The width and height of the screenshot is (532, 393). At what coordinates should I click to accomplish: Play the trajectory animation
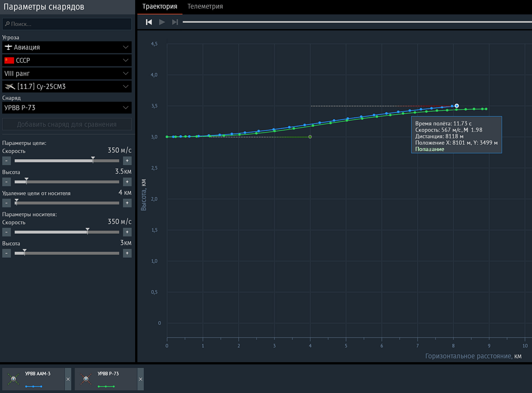click(x=162, y=22)
